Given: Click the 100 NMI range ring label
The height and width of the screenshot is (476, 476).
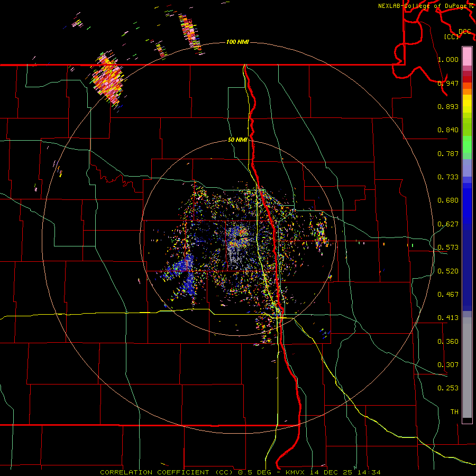Looking at the screenshot, I should click(x=237, y=42).
